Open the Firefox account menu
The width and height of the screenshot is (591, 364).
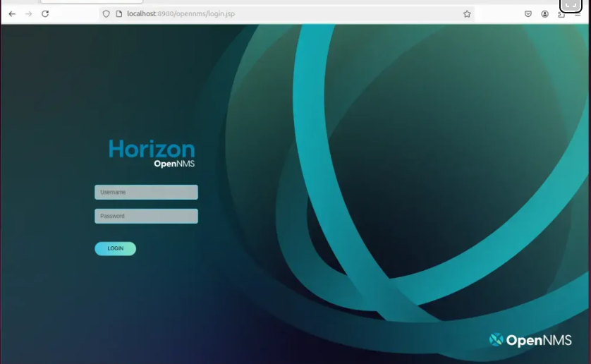(545, 13)
